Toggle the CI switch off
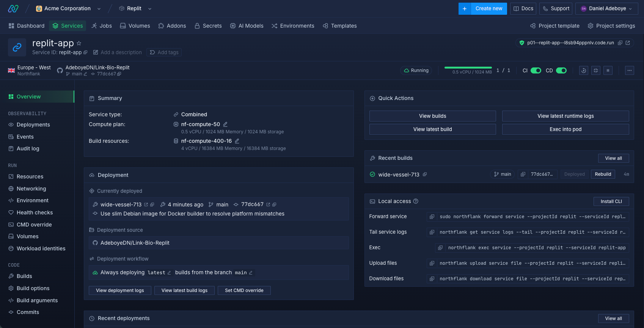Image resolution: width=644 pixels, height=328 pixels. click(x=536, y=70)
